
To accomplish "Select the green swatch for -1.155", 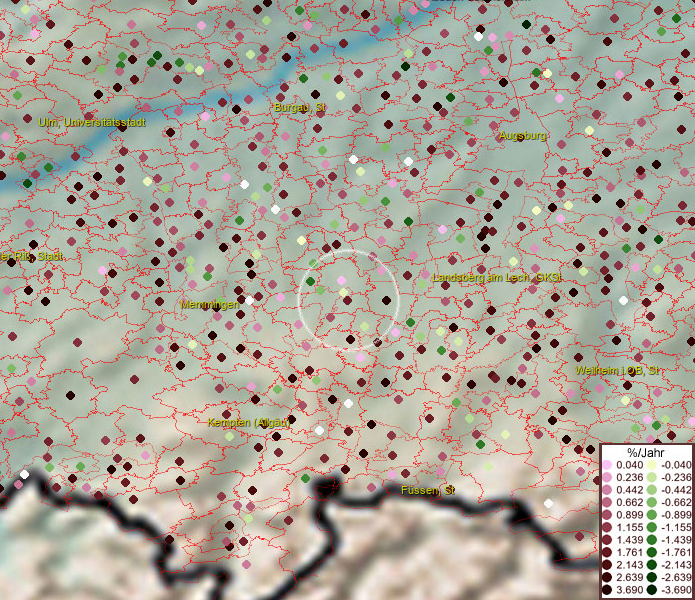I will pyautogui.click(x=652, y=527).
